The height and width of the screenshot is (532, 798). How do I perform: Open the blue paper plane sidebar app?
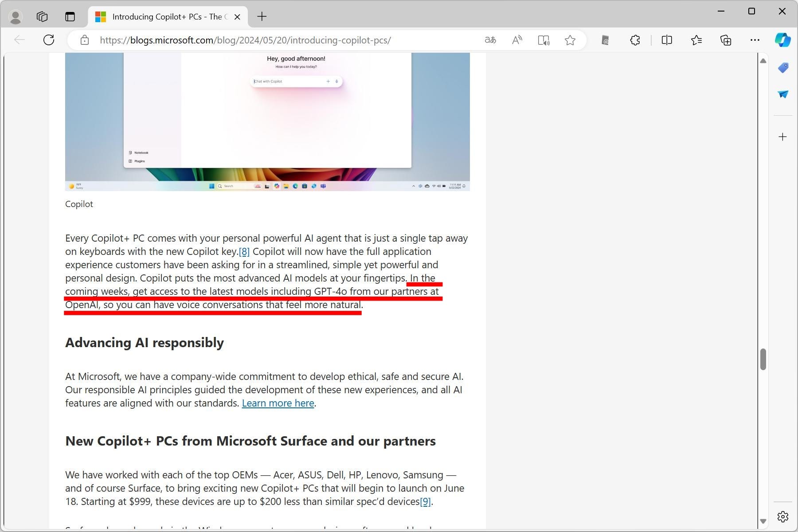pos(783,94)
